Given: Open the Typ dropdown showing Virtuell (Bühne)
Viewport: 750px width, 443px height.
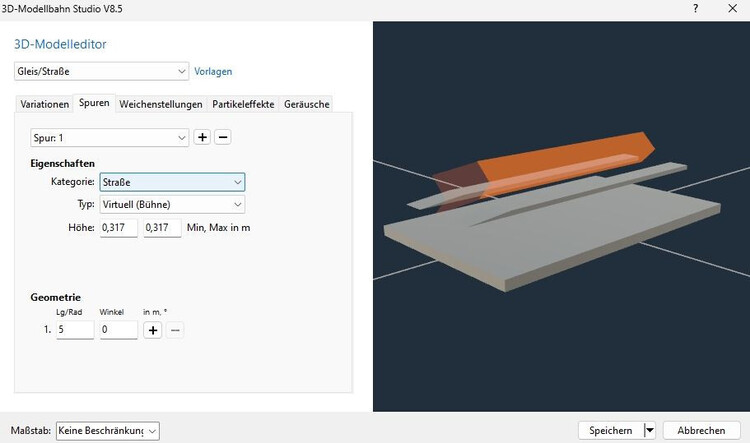Looking at the screenshot, I should click(x=237, y=204).
